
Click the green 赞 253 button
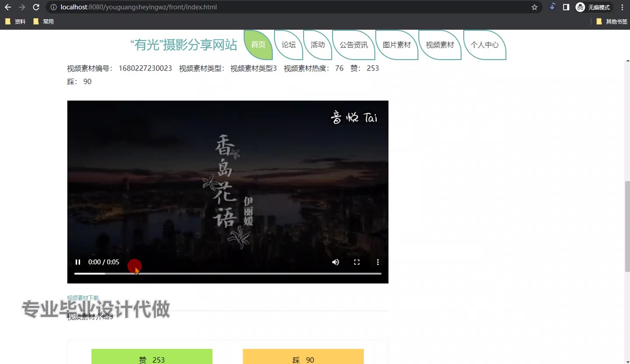coord(152,357)
